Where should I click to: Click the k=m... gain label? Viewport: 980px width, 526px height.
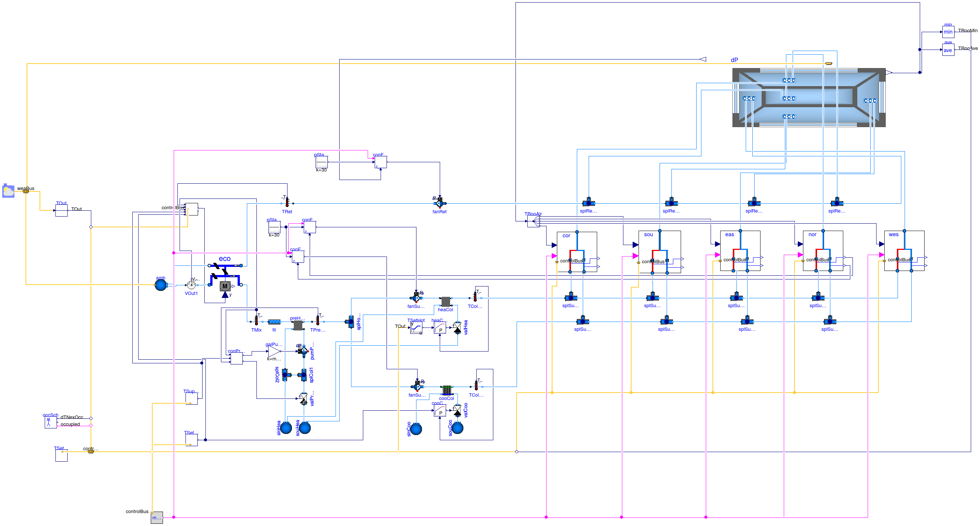pyautogui.click(x=274, y=359)
